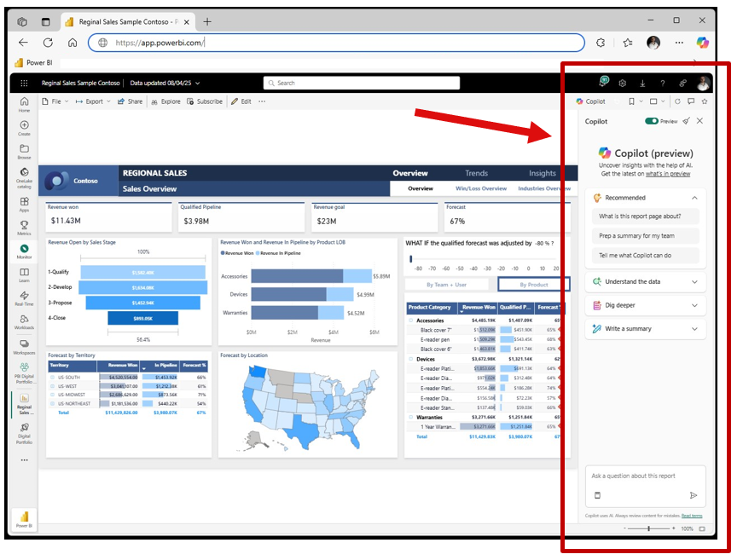
Task: Switch to the Insights report tab
Action: [542, 173]
